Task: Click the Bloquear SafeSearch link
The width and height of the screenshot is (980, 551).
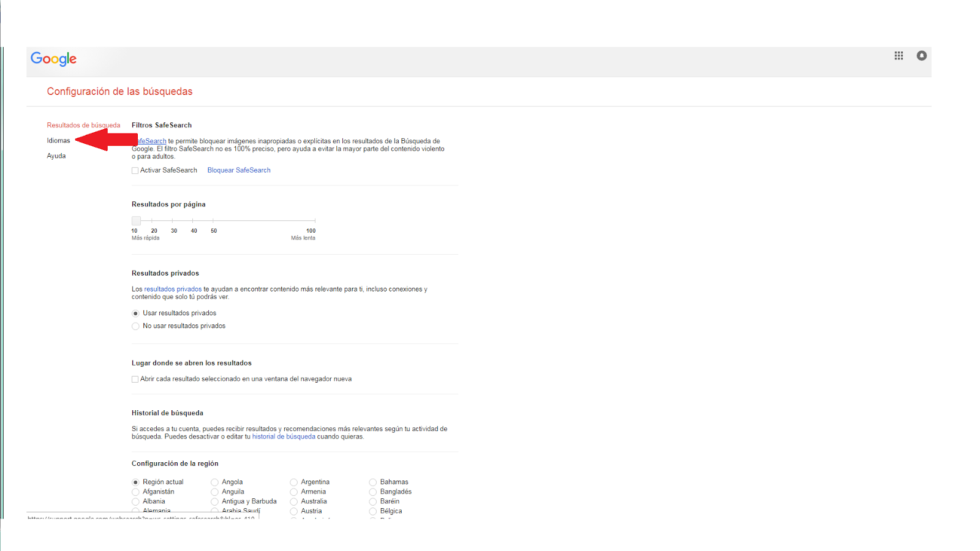Action: click(239, 170)
